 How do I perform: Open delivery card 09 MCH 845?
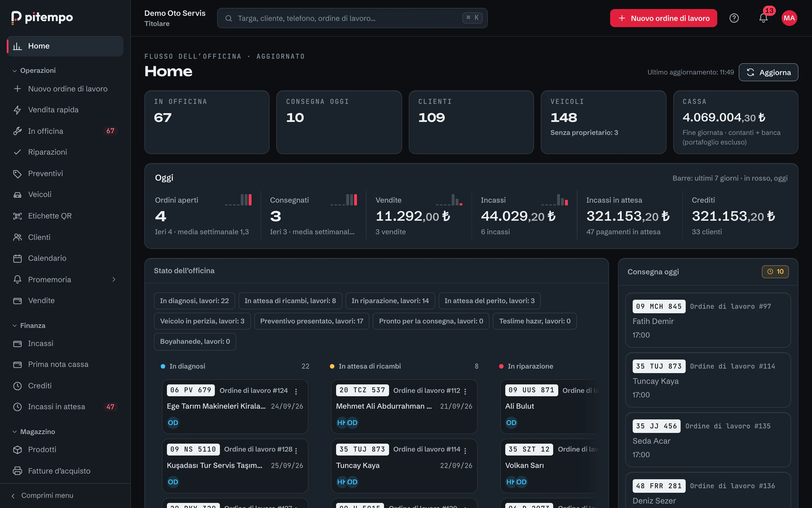coord(708,320)
